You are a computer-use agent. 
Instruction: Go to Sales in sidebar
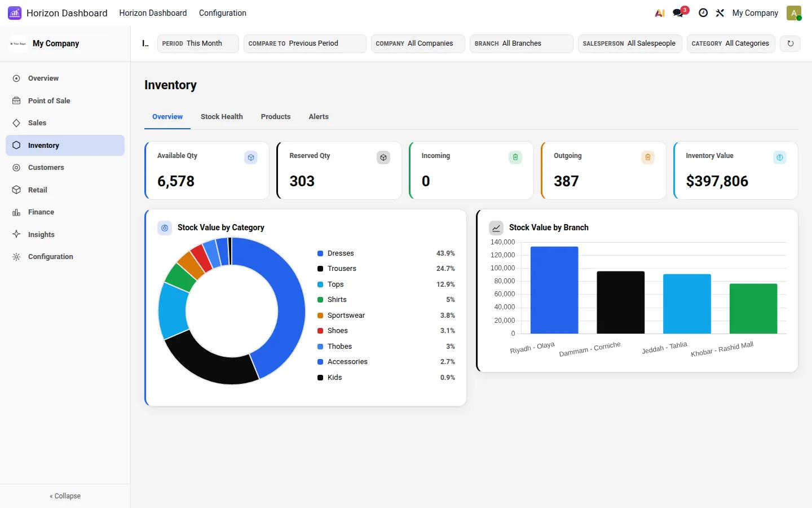pyautogui.click(x=65, y=123)
